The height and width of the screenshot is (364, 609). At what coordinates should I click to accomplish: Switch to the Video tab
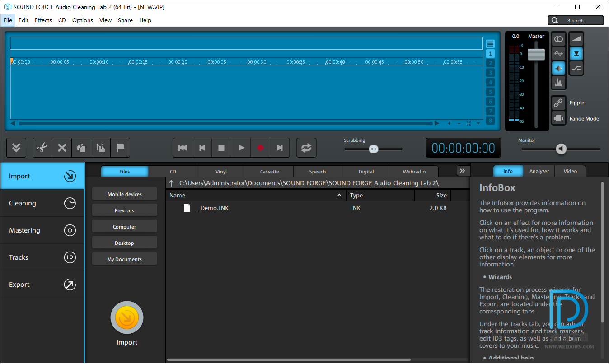(x=570, y=171)
